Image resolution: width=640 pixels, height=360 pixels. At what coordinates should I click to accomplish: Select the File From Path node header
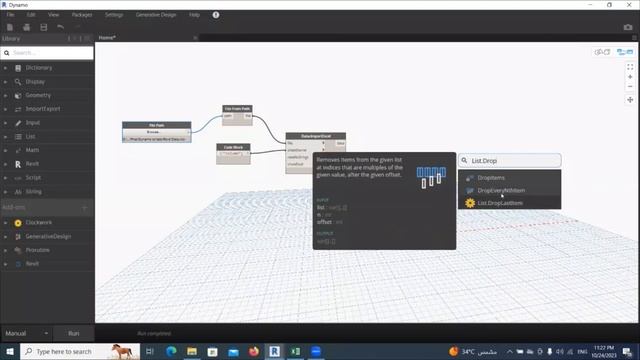pos(237,109)
